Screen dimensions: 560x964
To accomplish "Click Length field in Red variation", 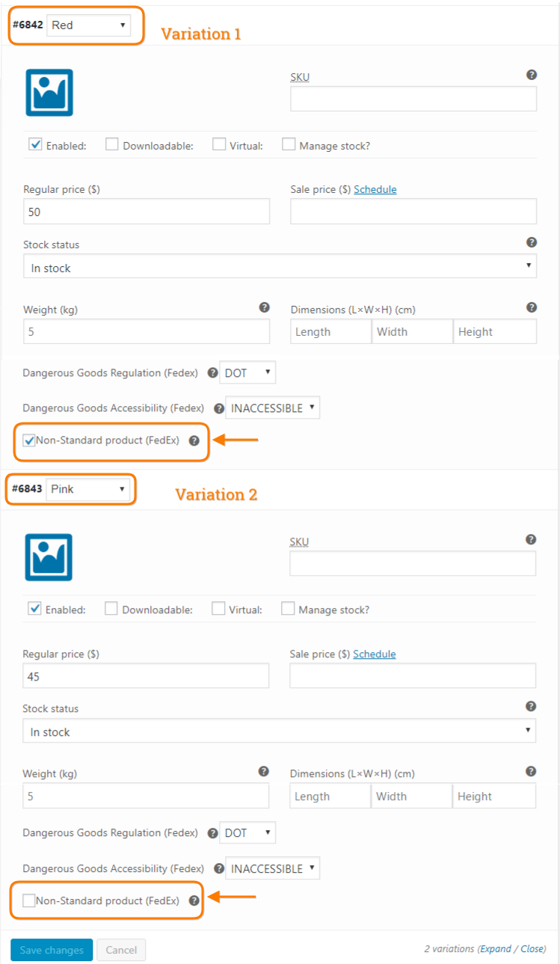I will click(x=331, y=331).
